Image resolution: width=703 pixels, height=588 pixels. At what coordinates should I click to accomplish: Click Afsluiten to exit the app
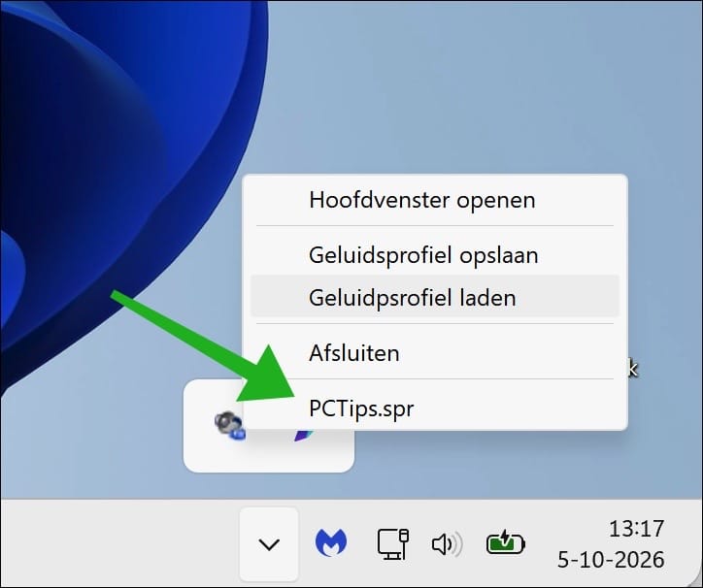pyautogui.click(x=434, y=353)
